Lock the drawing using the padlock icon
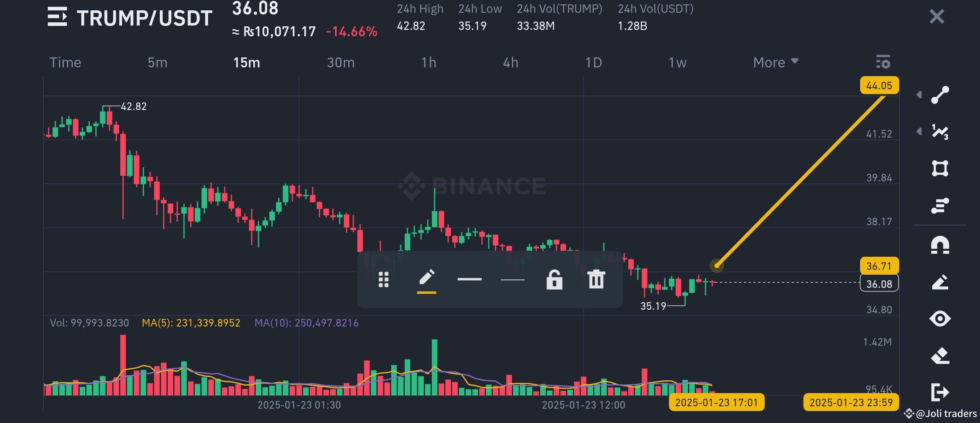This screenshot has height=423, width=980. click(x=555, y=279)
